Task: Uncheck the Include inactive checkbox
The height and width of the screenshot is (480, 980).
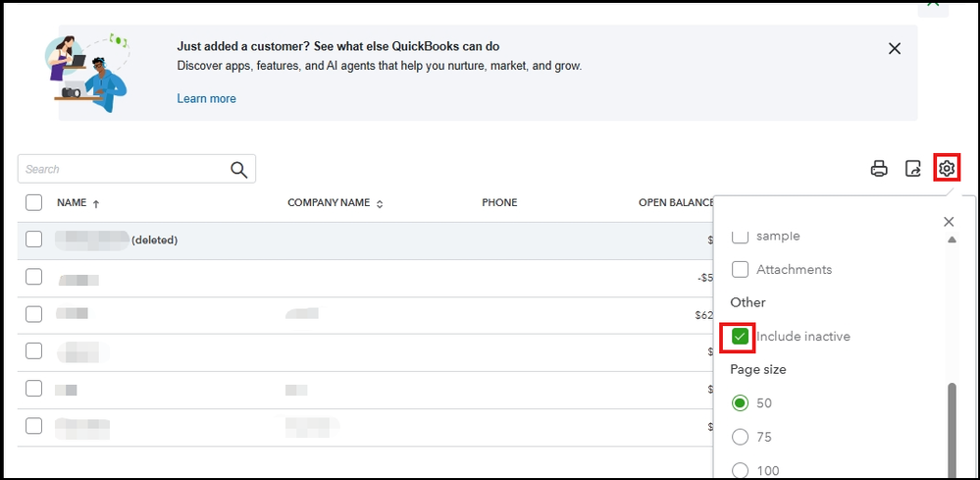Action: pyautogui.click(x=741, y=337)
